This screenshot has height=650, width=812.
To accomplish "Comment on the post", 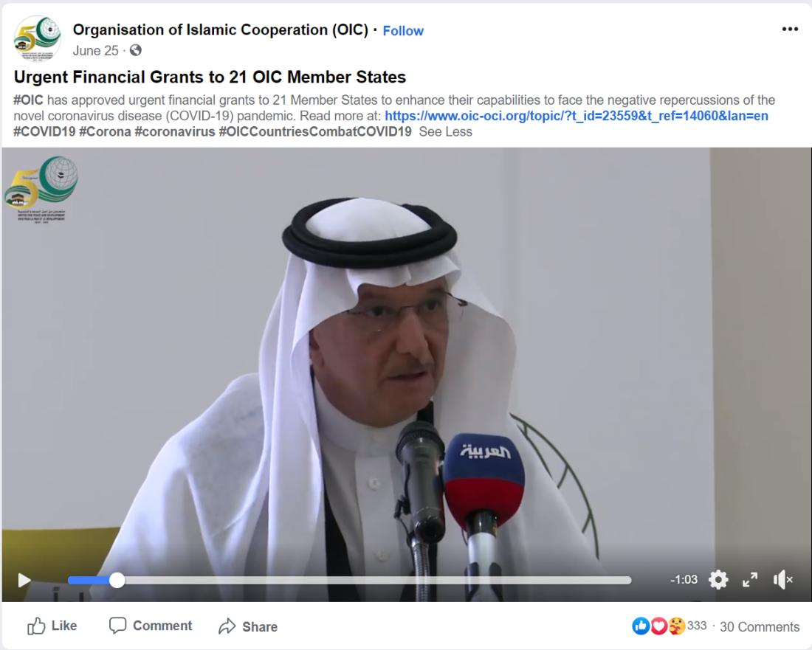I will click(150, 626).
